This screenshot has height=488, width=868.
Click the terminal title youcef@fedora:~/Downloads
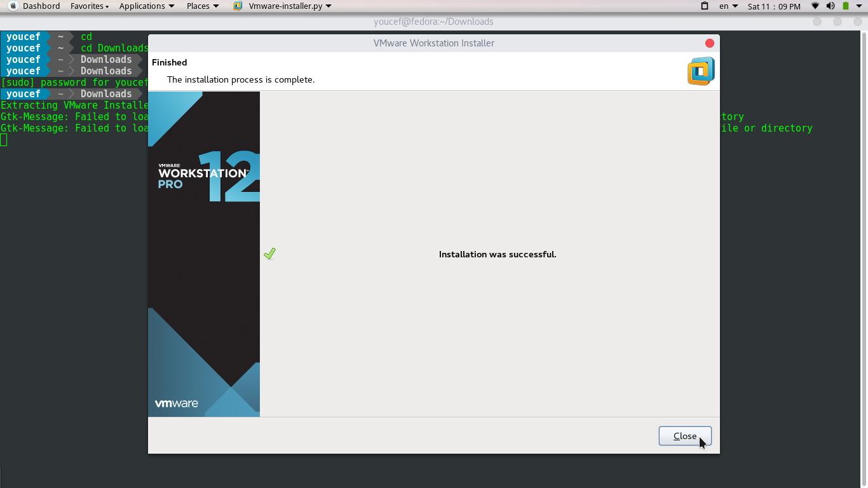434,22
